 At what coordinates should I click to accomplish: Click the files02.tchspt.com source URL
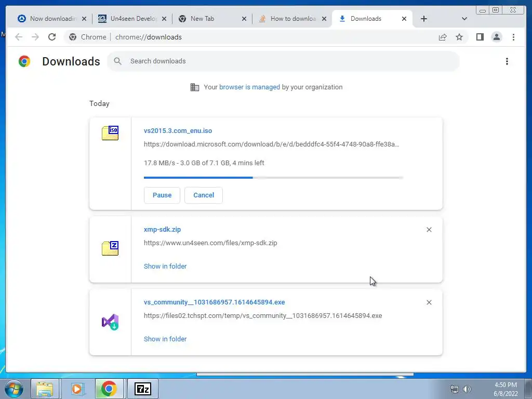coord(263,315)
